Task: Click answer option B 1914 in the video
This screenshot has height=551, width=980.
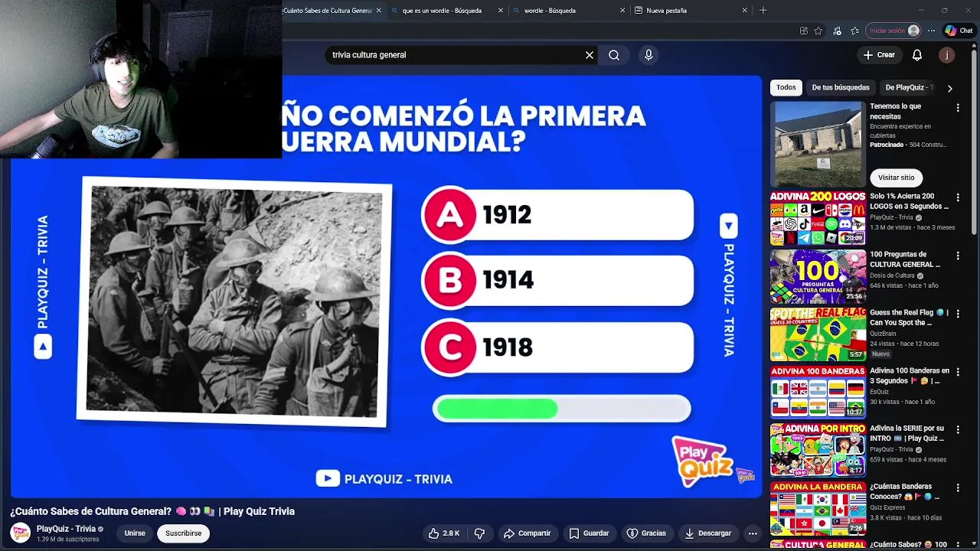Action: pyautogui.click(x=557, y=281)
